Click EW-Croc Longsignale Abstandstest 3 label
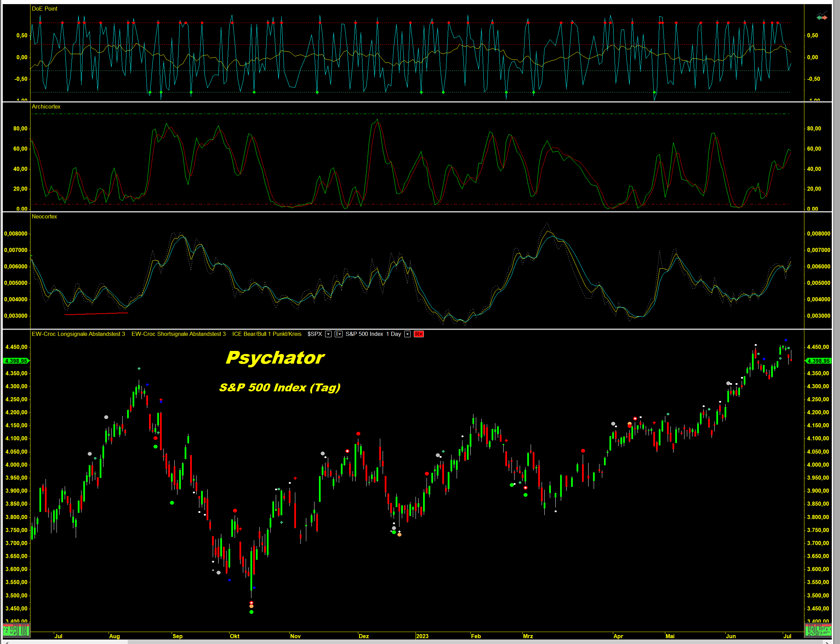 (x=78, y=334)
